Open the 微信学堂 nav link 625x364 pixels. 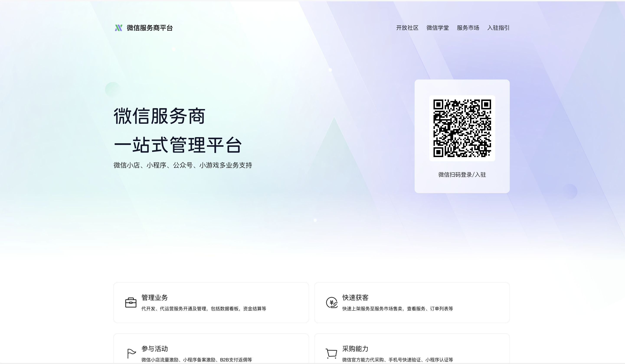pos(437,28)
